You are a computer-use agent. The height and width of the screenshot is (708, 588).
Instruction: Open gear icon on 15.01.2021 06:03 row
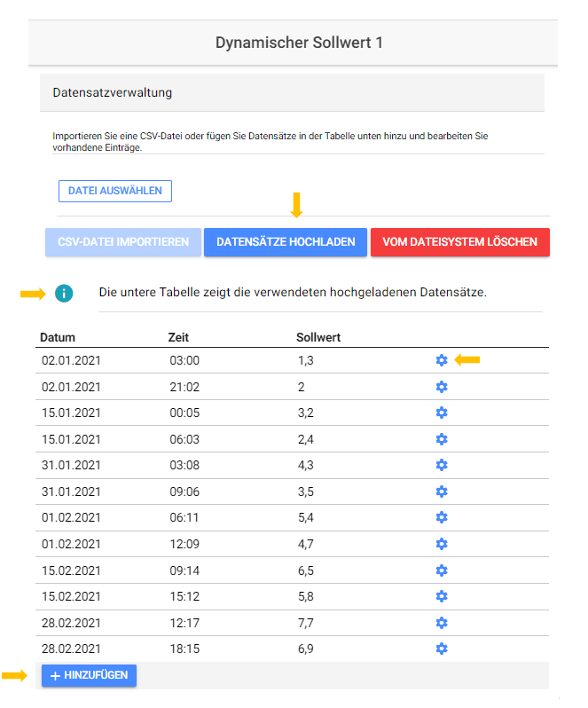coord(442,439)
